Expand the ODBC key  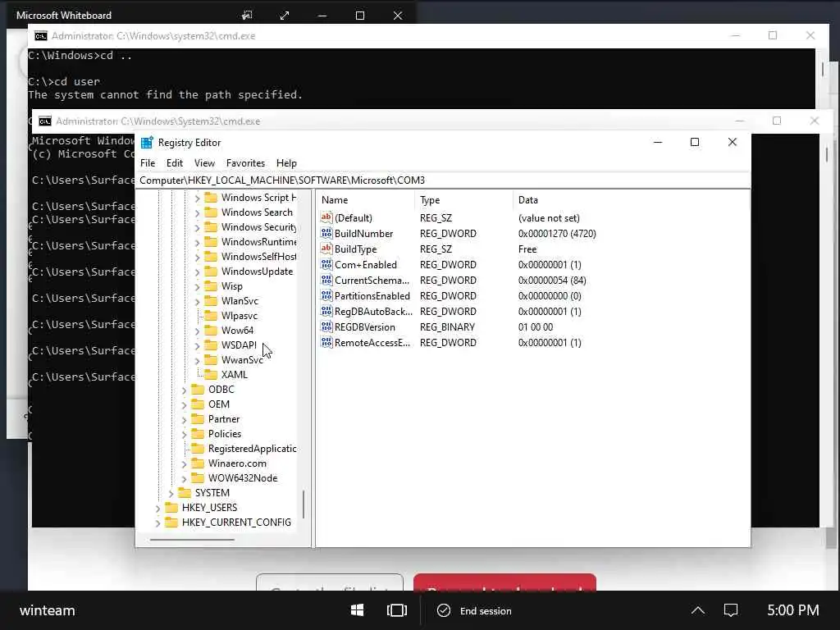pyautogui.click(x=185, y=390)
